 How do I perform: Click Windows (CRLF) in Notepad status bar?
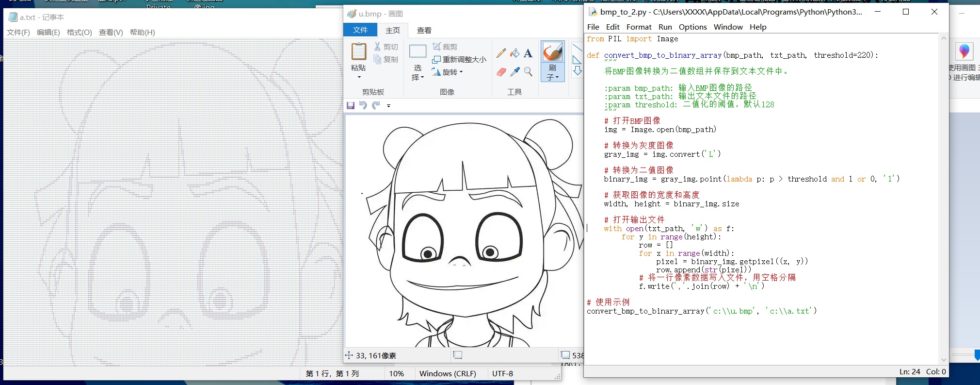pyautogui.click(x=448, y=373)
